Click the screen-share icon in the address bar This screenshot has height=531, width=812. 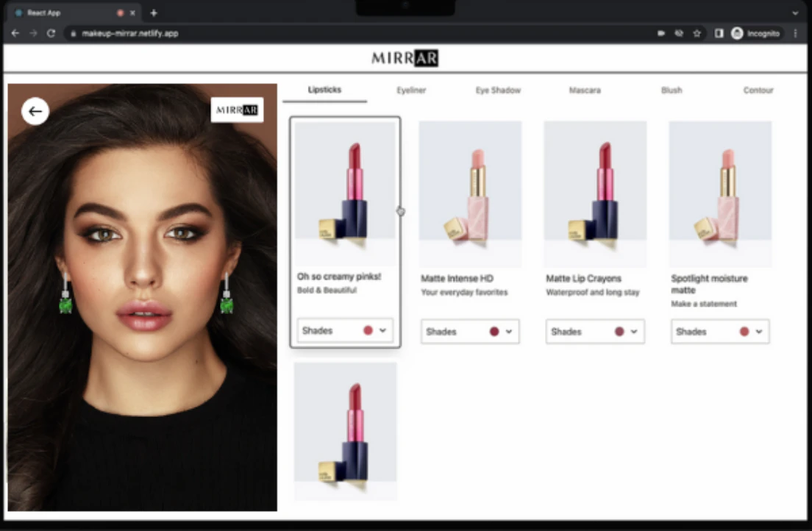click(660, 32)
